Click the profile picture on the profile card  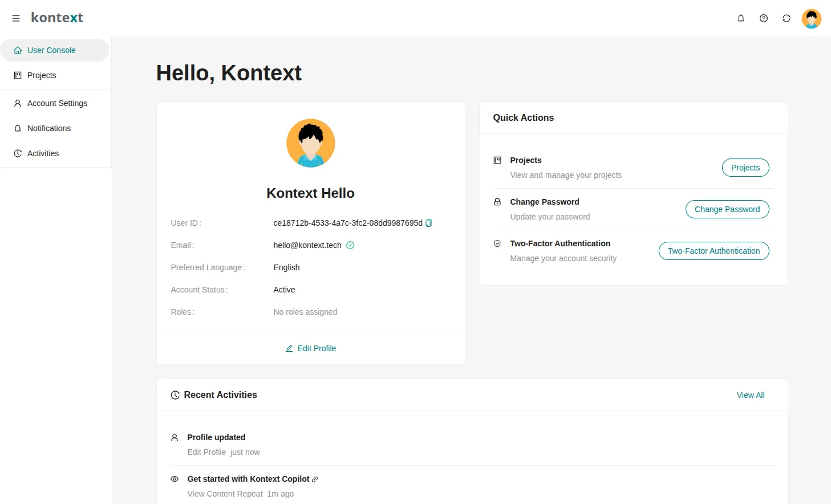pos(310,143)
